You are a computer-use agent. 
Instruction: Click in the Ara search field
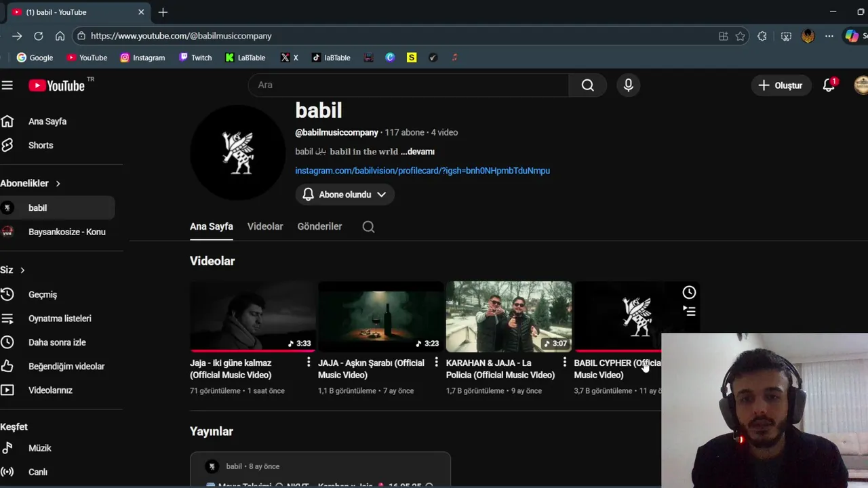[x=408, y=85]
